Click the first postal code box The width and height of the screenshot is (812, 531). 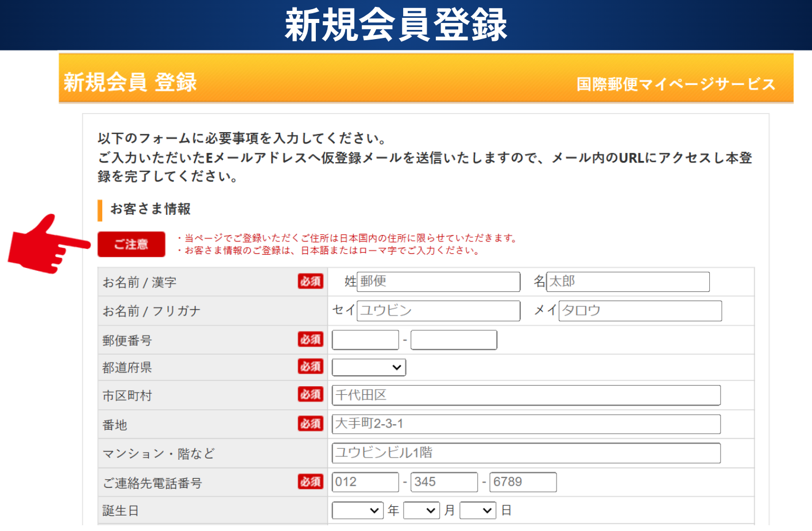(x=365, y=340)
